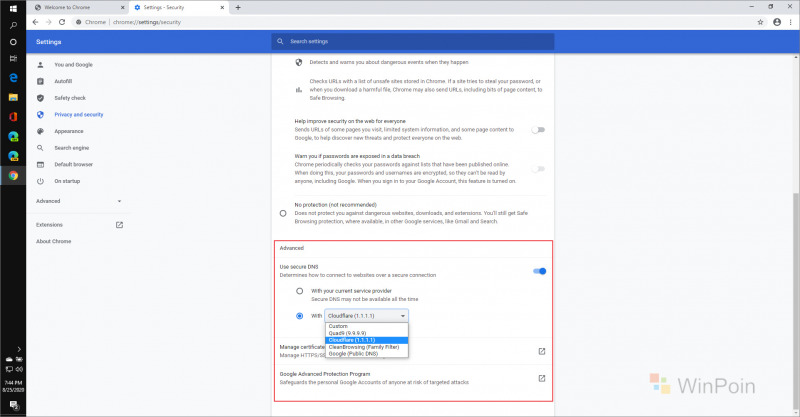Screen dimensions: 800x417
Task: Bookmark this page with the star icon
Action: click(760, 22)
